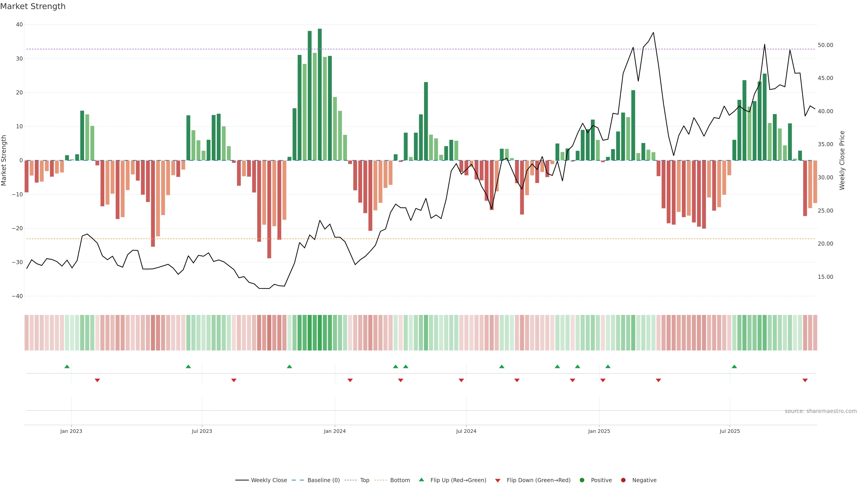Click the Market Strength chart title
The image size is (868, 488).
pyautogui.click(x=33, y=6)
